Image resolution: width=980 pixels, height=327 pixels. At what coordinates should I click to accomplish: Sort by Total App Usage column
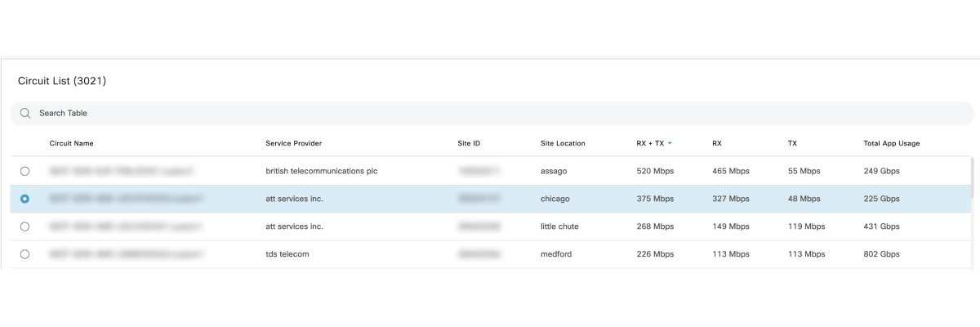(892, 144)
